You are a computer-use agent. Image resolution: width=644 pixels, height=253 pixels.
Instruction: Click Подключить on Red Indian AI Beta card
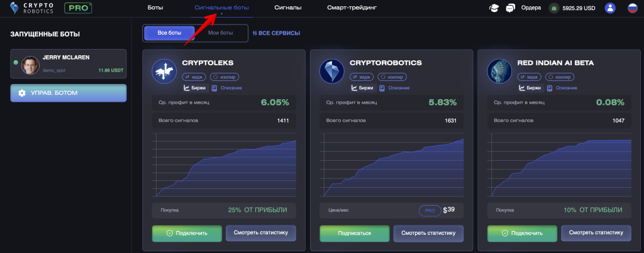[x=522, y=234]
